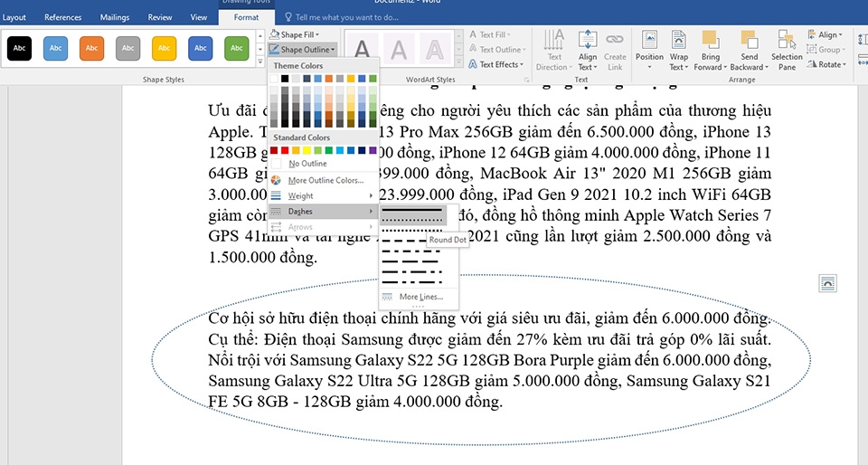868x465 pixels.
Task: Open the Rotate dropdown
Action: (x=826, y=64)
